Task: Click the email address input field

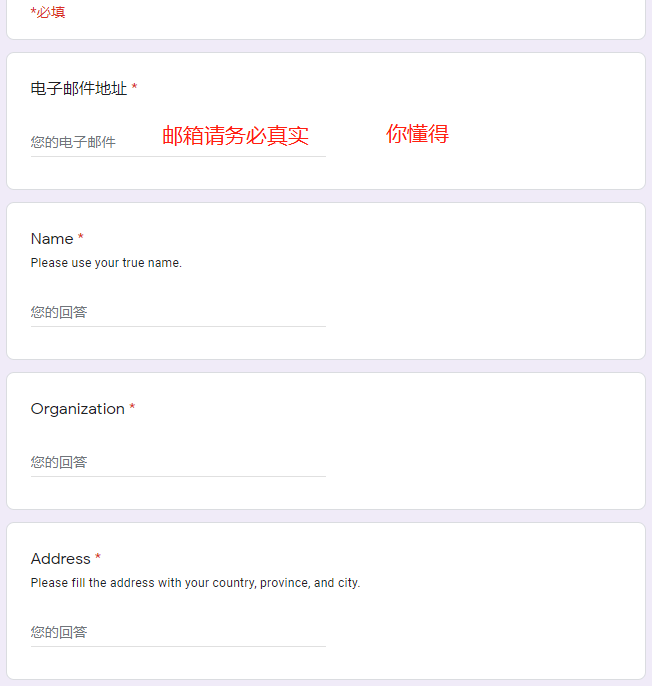Action: (178, 142)
